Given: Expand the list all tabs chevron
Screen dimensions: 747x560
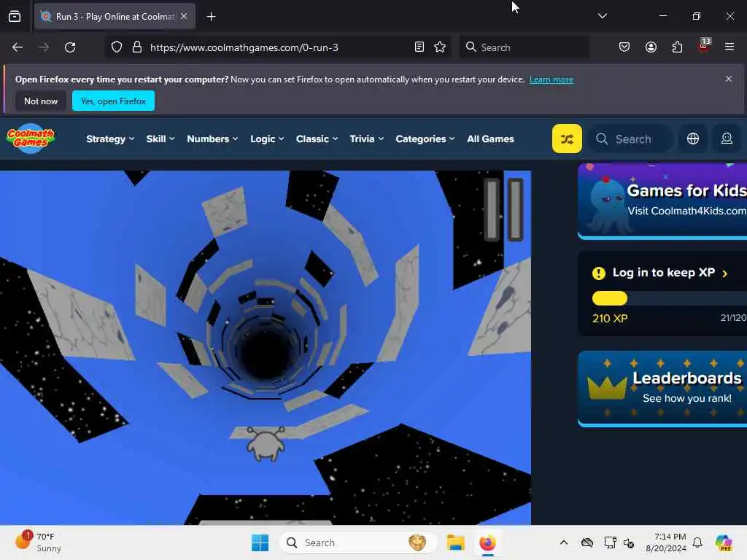Looking at the screenshot, I should tap(602, 16).
